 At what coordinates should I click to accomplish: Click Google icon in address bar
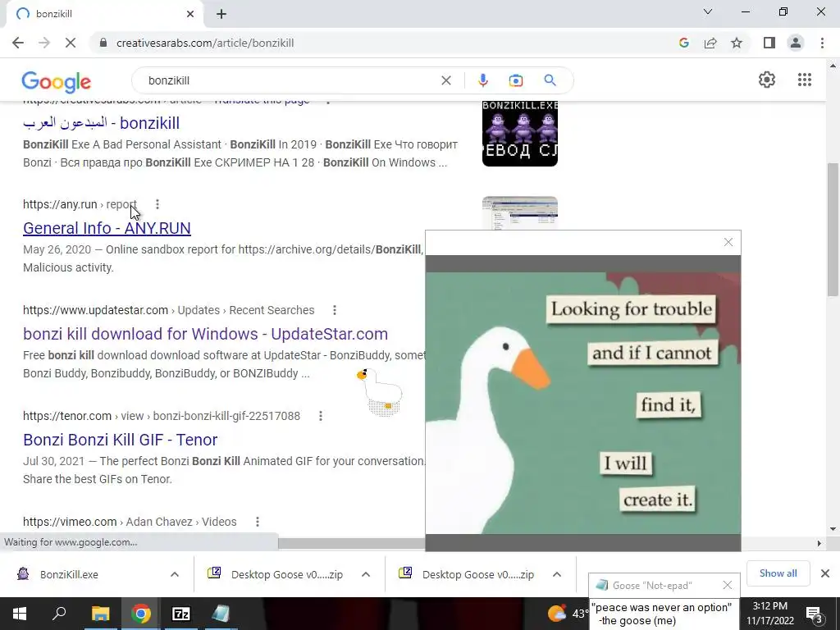[683, 43]
